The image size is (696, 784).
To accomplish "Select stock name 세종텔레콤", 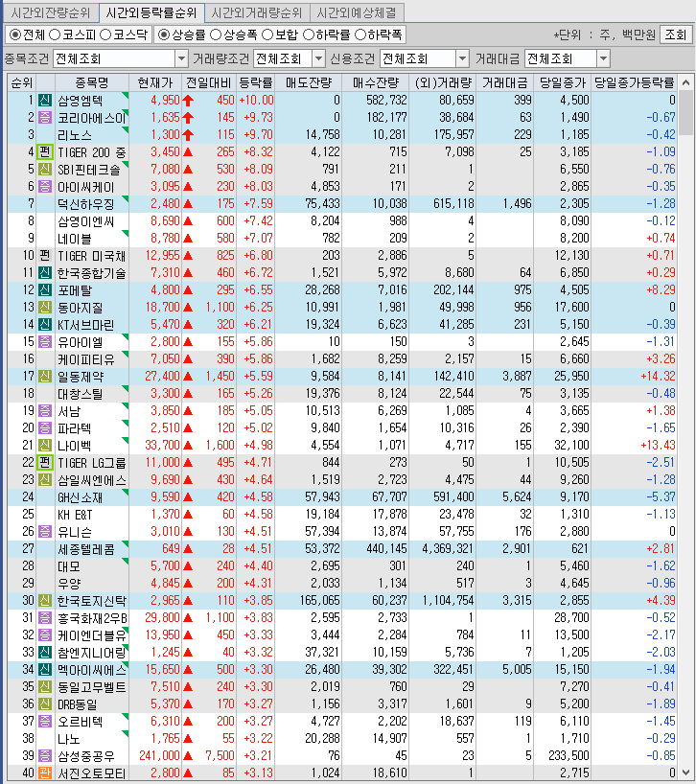I will (x=86, y=549).
